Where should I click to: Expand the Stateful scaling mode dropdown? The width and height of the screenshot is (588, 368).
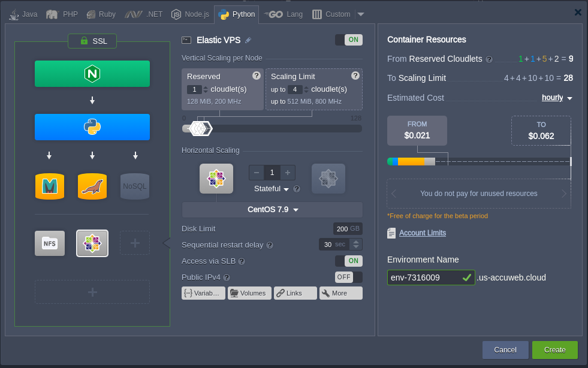272,189
